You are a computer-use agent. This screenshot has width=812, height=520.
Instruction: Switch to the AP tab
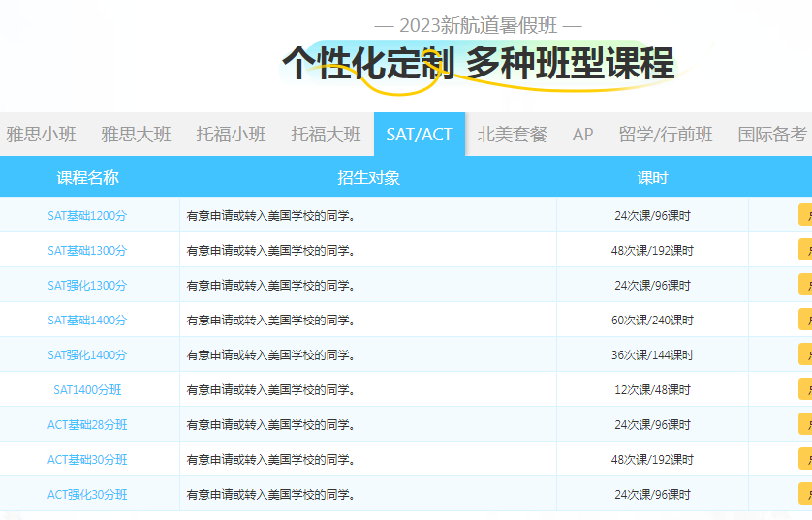(x=582, y=135)
